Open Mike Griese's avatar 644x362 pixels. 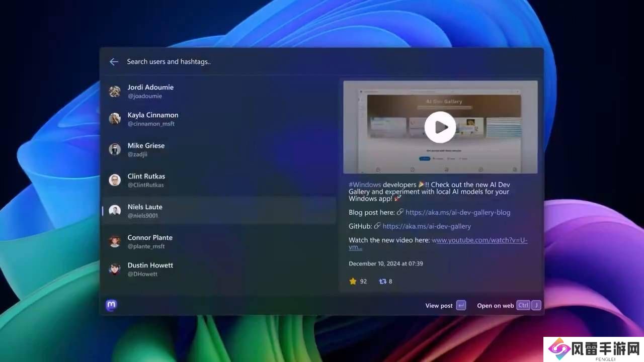(115, 149)
